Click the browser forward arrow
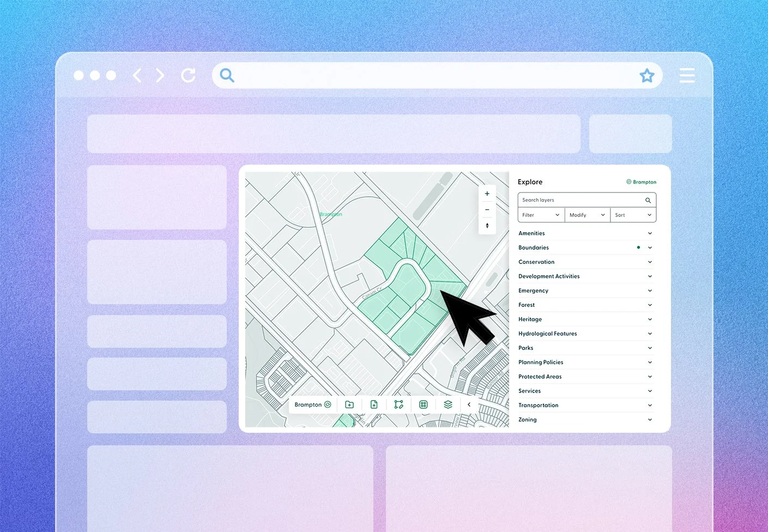 [x=160, y=75]
